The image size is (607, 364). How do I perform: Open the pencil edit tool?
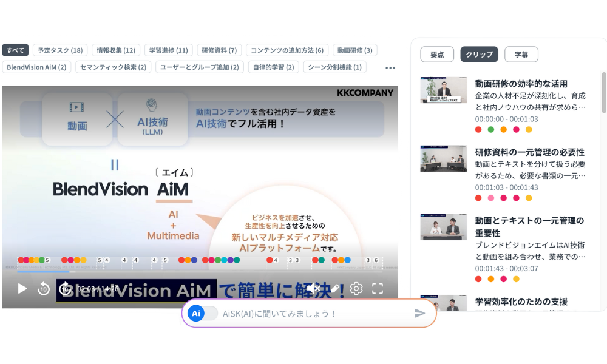click(335, 288)
